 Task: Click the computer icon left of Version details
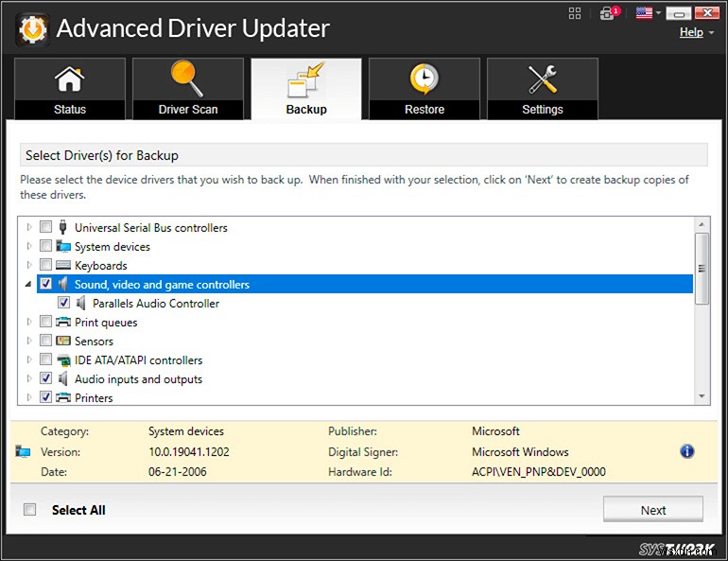pos(23,451)
